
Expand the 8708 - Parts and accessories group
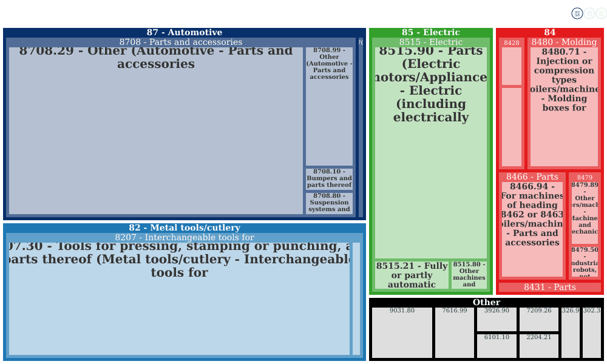[x=181, y=42]
